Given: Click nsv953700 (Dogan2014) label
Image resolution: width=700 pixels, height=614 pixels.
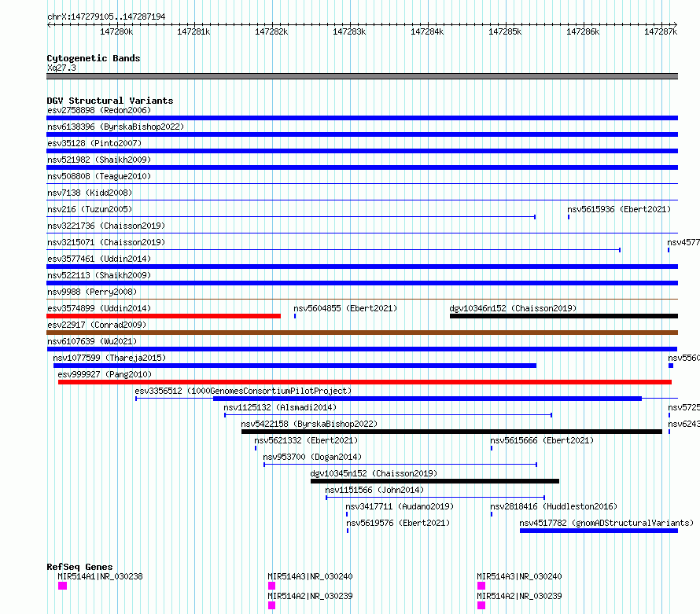Looking at the screenshot, I should point(312,457).
